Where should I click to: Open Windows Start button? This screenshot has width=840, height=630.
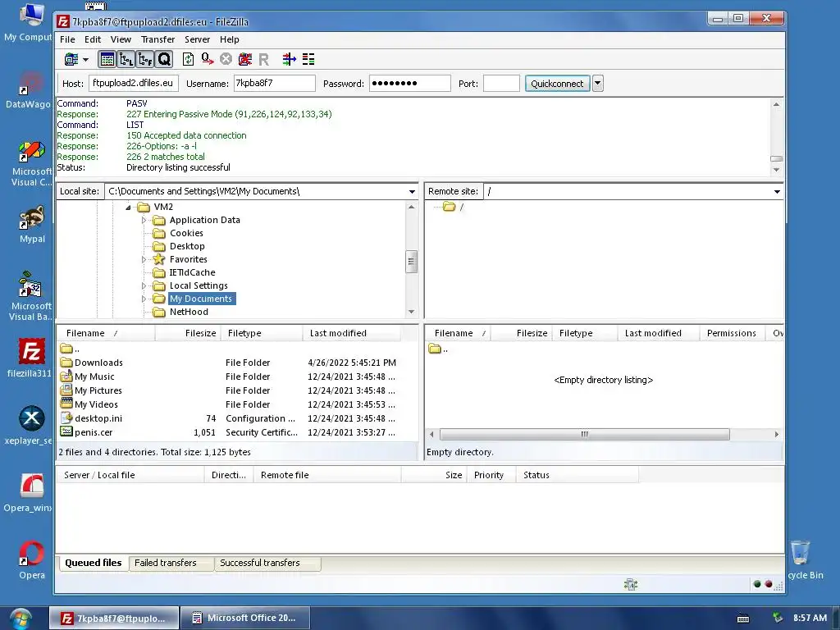click(21, 619)
